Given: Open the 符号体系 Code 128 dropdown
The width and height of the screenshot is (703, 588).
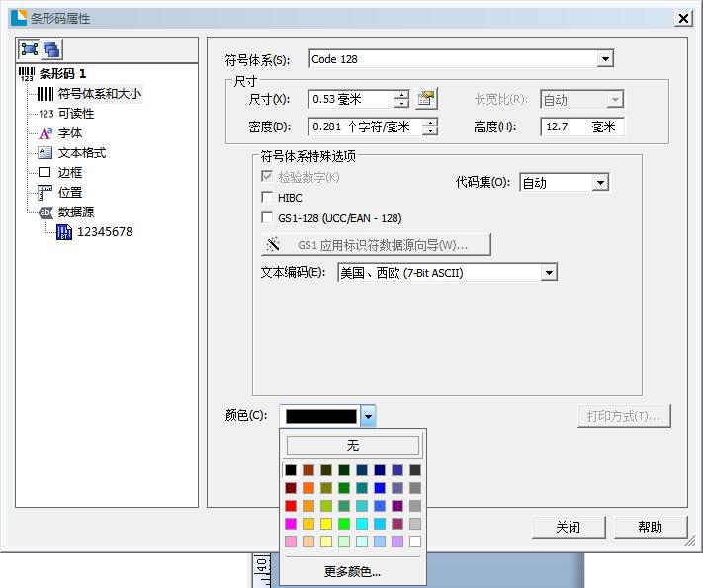Looking at the screenshot, I should [x=605, y=59].
